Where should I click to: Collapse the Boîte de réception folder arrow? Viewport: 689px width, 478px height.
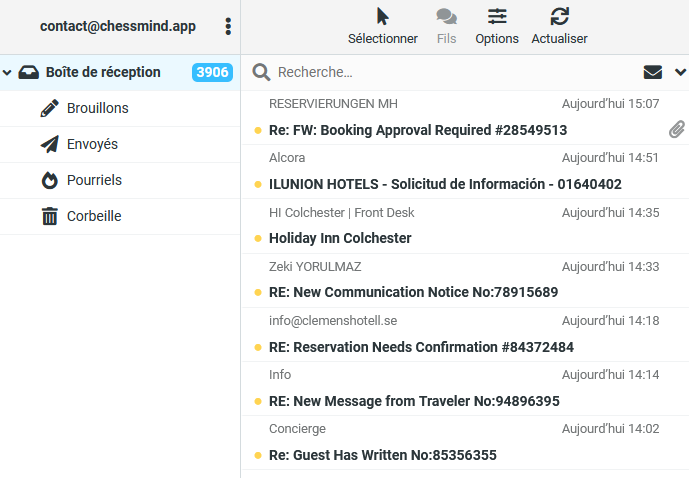pyautogui.click(x=7, y=72)
